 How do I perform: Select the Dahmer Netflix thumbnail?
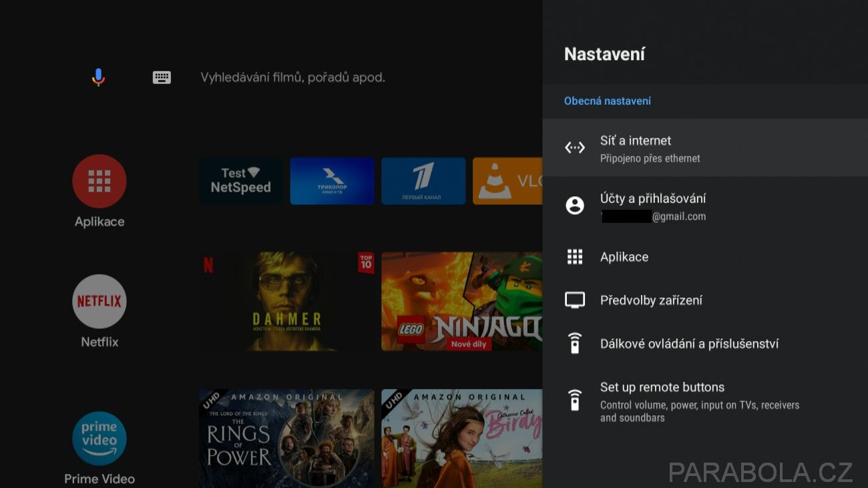[287, 301]
